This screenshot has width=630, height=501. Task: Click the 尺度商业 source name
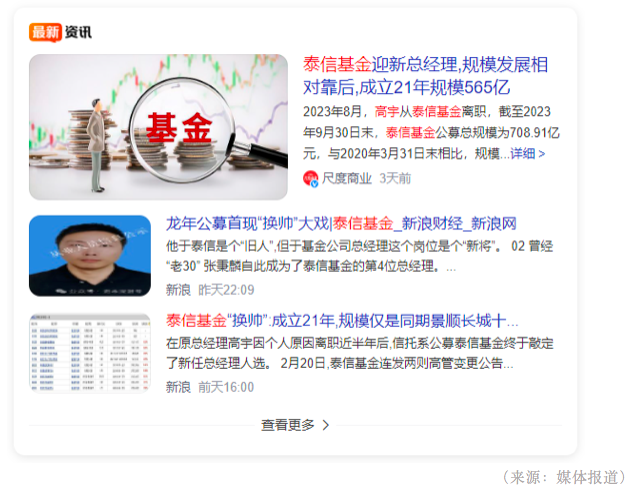pyautogui.click(x=347, y=178)
